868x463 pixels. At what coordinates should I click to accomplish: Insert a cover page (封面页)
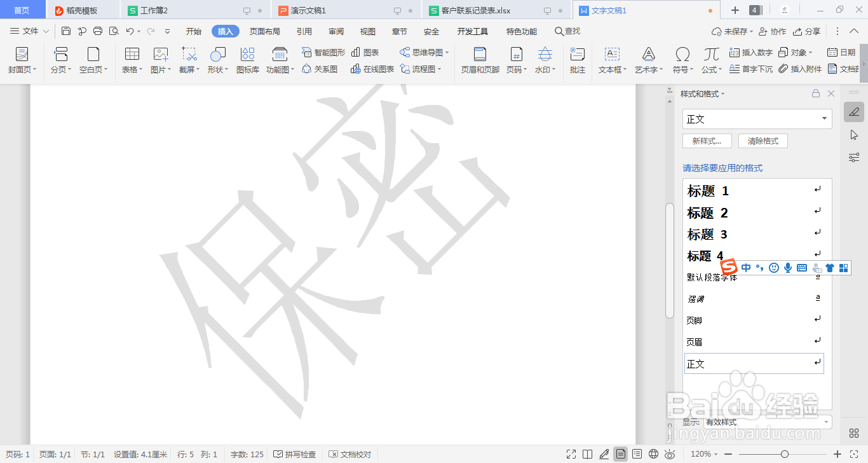[x=22, y=60]
